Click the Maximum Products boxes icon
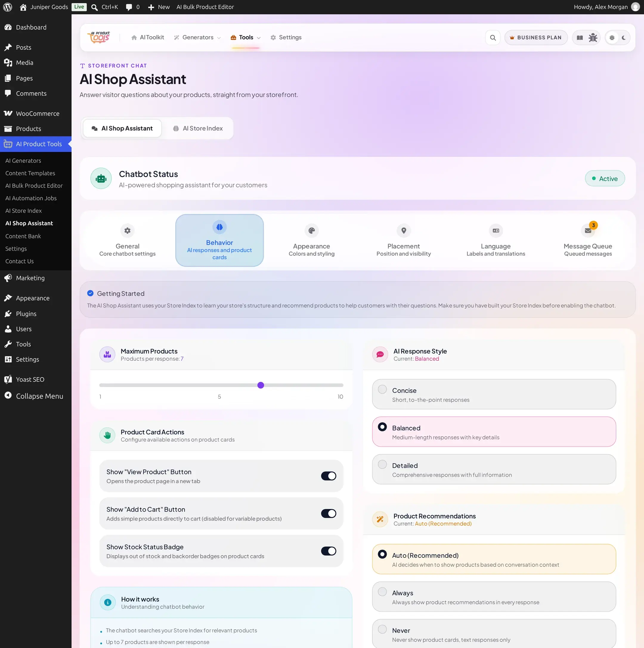Viewport: 644px width, 648px height. [x=107, y=354]
